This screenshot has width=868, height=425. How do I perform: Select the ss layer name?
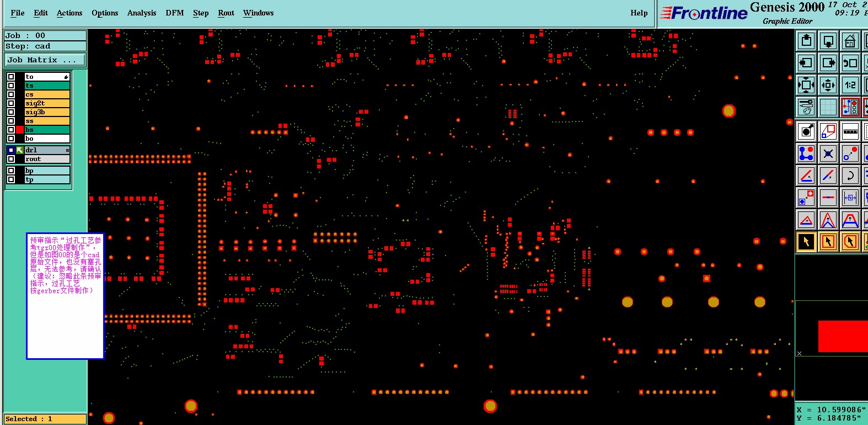[x=47, y=121]
